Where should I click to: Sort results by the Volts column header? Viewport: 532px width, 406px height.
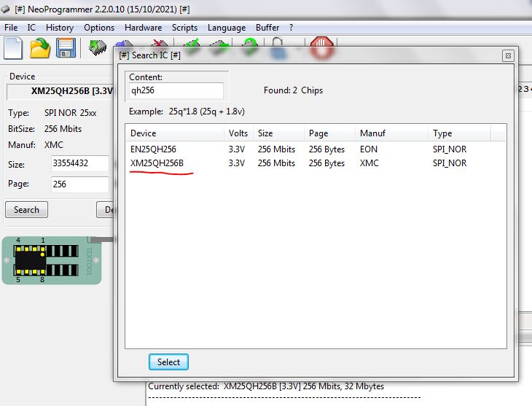click(x=238, y=133)
